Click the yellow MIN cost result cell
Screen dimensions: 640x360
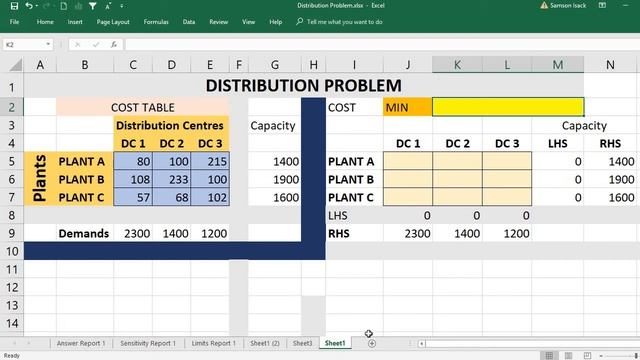coord(508,107)
